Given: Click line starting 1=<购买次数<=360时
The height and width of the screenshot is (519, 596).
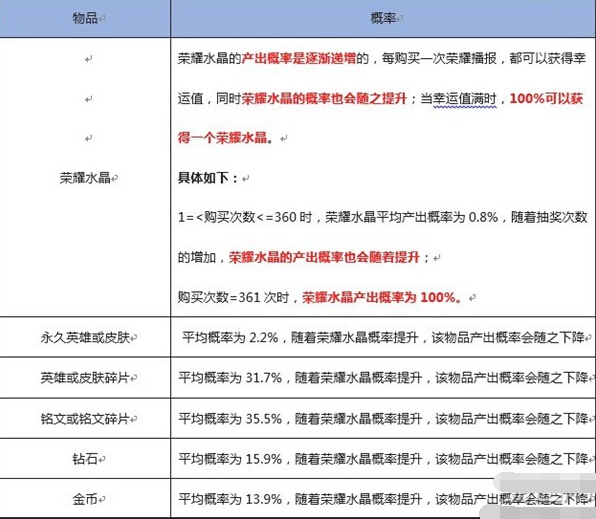Looking at the screenshot, I should tap(383, 217).
